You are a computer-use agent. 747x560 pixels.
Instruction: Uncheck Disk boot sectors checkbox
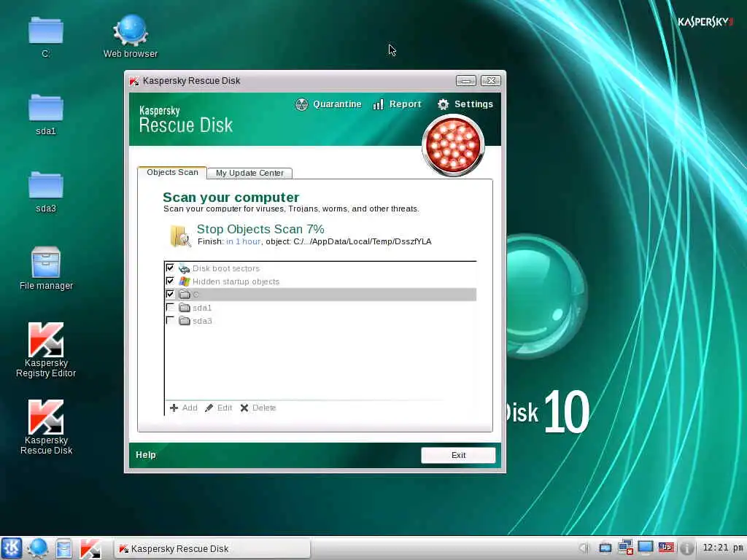point(170,268)
